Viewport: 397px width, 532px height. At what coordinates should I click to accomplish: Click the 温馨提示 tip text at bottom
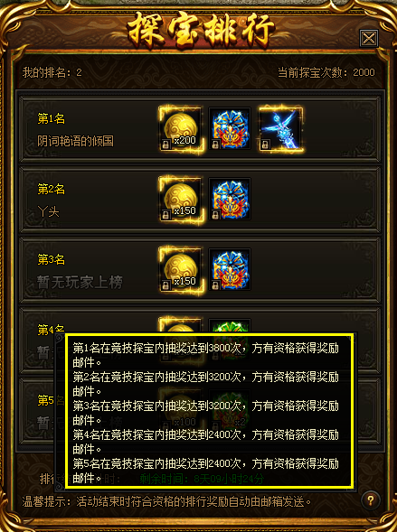[166, 502]
